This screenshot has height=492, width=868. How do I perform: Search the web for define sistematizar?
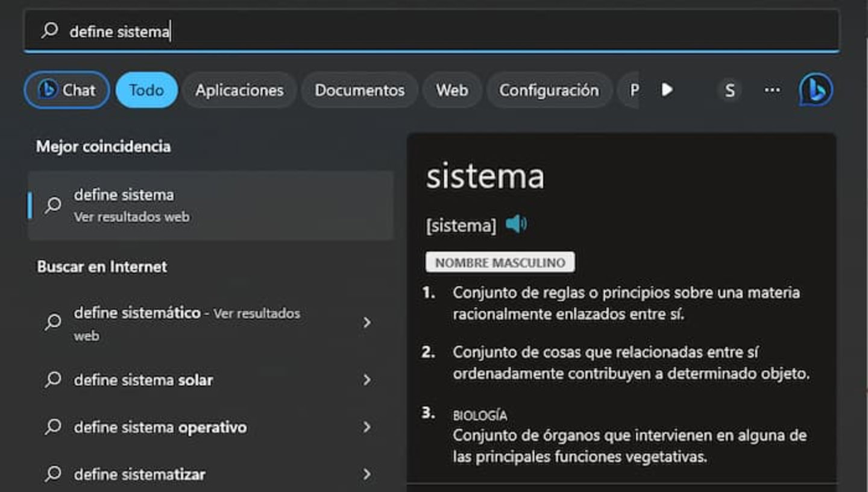click(211, 475)
